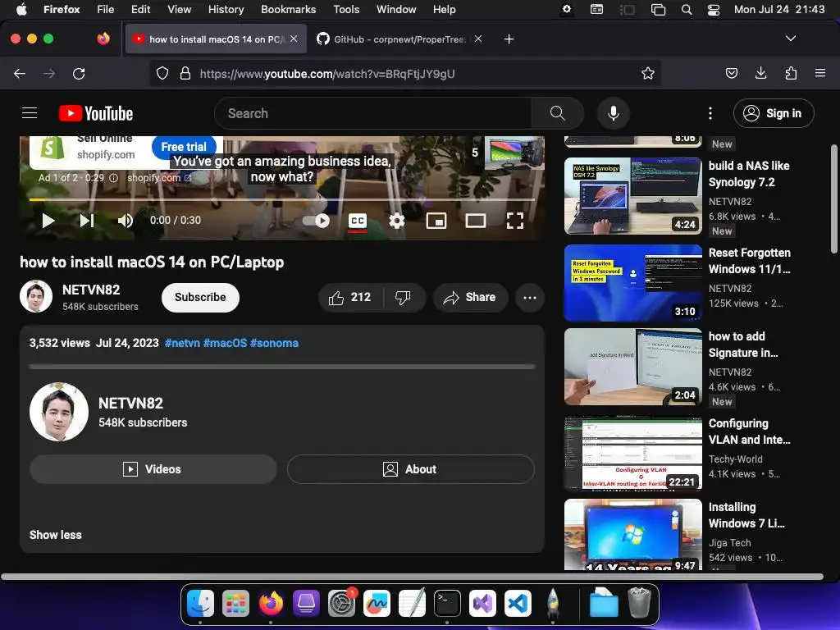Open Spotlight search in menu bar
840x630 pixels.
[x=687, y=9]
